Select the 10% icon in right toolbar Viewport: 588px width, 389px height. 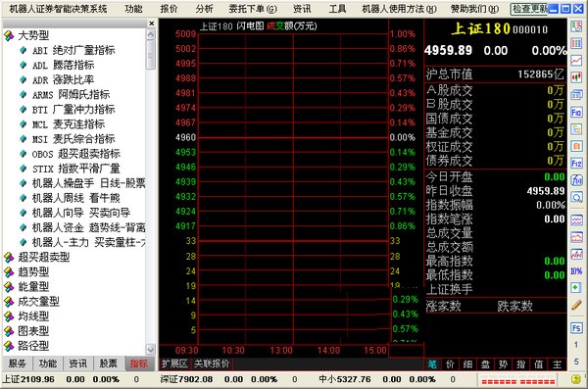pyautogui.click(x=576, y=270)
